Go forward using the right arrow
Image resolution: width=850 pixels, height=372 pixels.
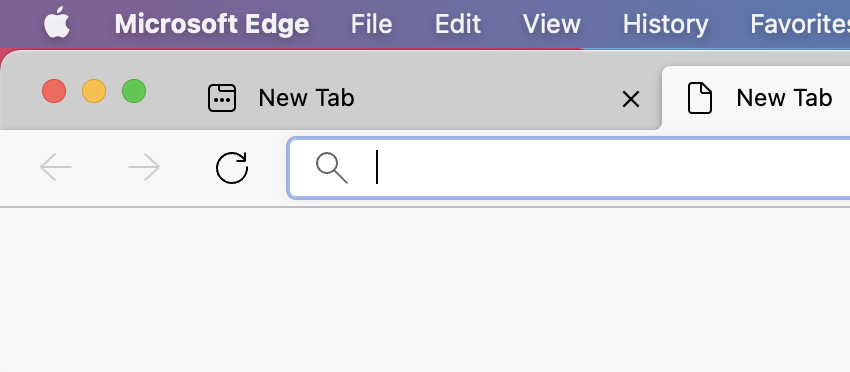coord(144,167)
